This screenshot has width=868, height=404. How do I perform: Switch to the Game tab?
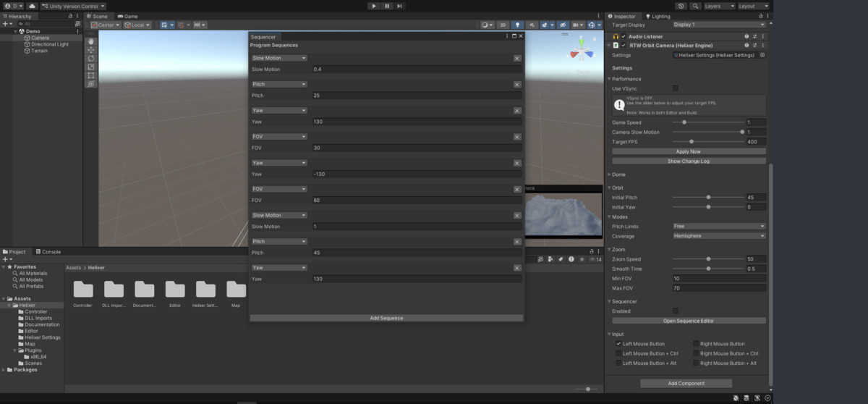pos(128,16)
